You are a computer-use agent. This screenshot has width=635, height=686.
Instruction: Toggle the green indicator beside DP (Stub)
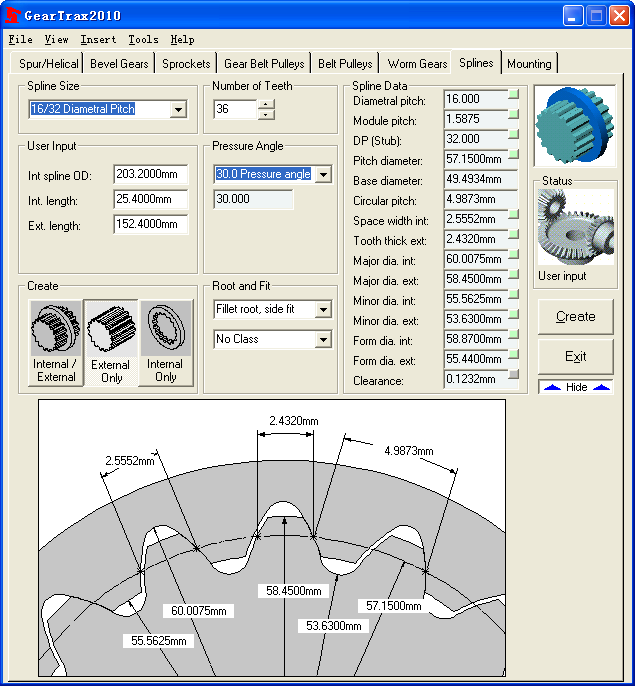[513, 134]
